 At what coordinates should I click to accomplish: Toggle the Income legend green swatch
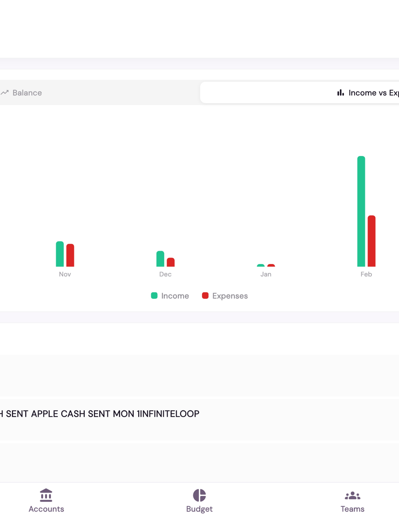pos(154,296)
